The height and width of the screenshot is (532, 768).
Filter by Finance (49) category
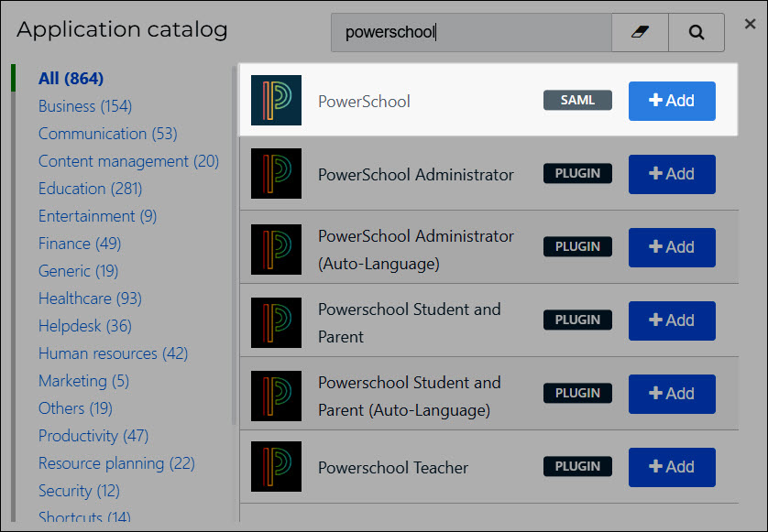[x=80, y=244]
